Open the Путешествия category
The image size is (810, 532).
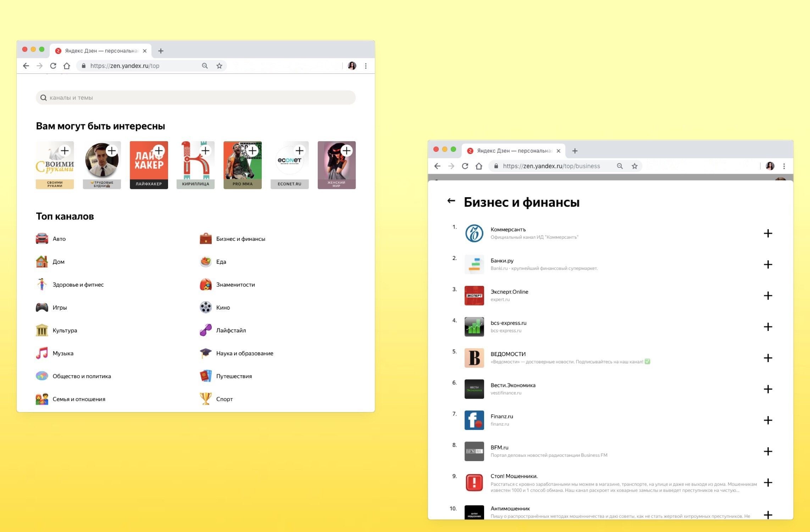226,376
